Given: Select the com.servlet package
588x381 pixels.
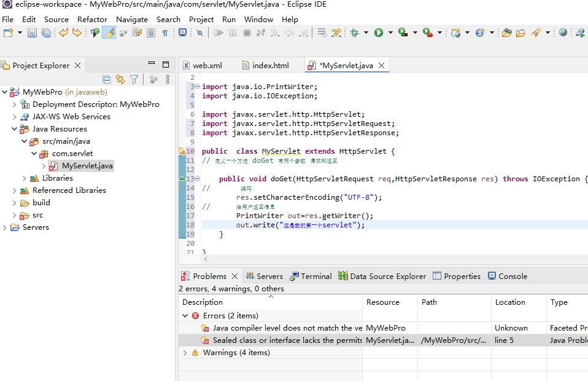Looking at the screenshot, I should (72, 154).
